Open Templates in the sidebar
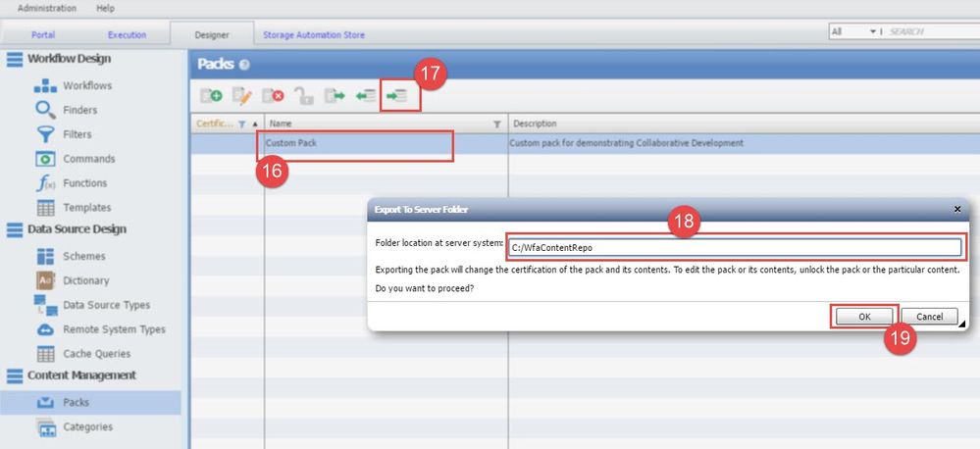The height and width of the screenshot is (449, 980). click(87, 207)
